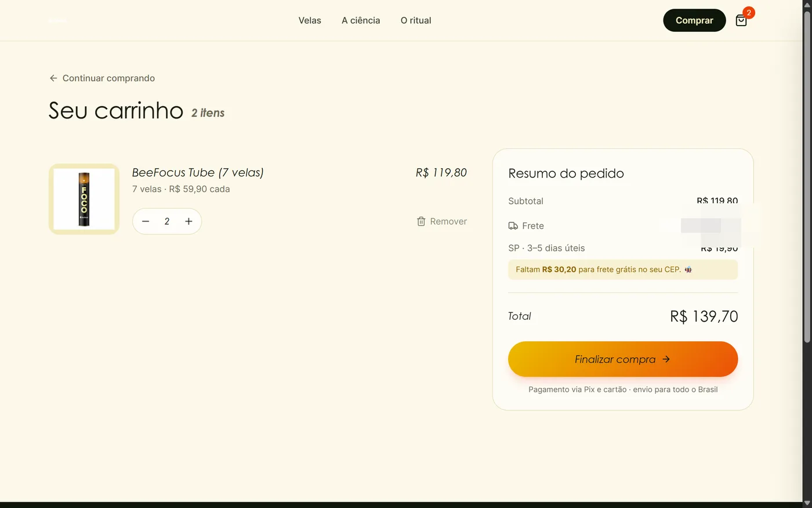Click the free shipping notice banner

point(623,269)
